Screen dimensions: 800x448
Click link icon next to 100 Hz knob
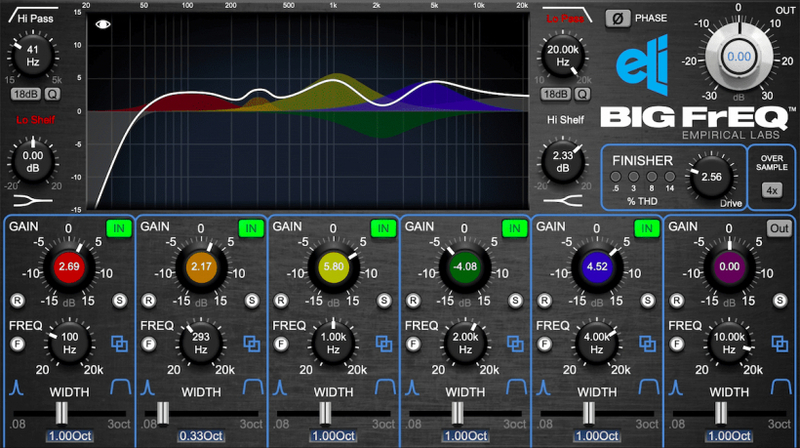click(119, 344)
